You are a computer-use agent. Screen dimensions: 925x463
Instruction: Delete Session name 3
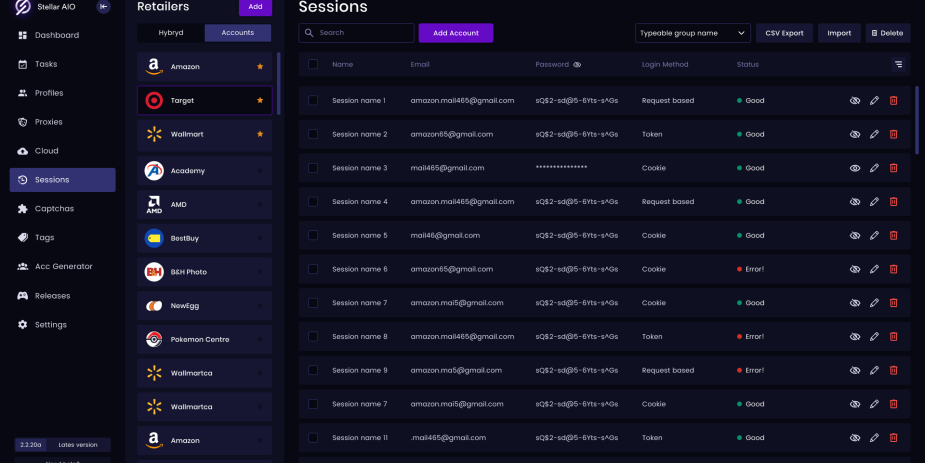(x=894, y=168)
